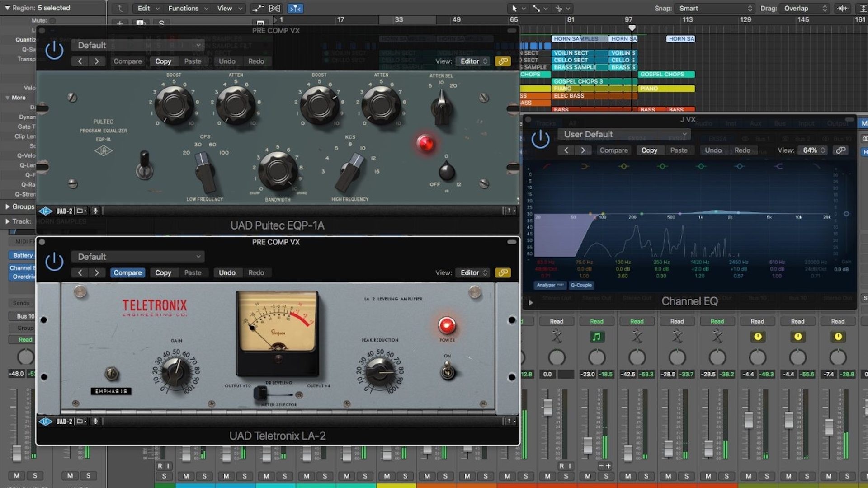Click the link icon in Pultec plugin header
The width and height of the screenshot is (868, 488).
pyautogui.click(x=503, y=61)
